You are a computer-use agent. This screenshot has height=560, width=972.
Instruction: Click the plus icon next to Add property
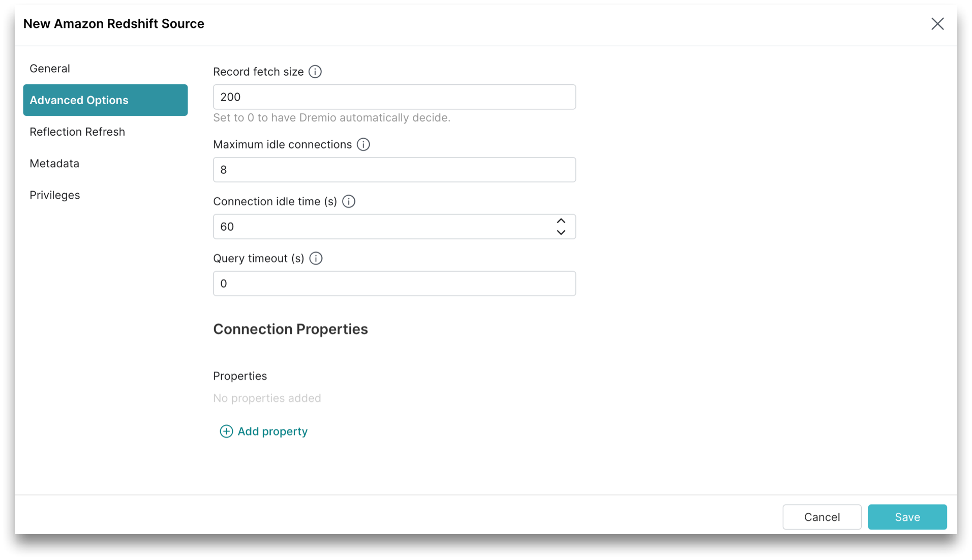(x=226, y=431)
